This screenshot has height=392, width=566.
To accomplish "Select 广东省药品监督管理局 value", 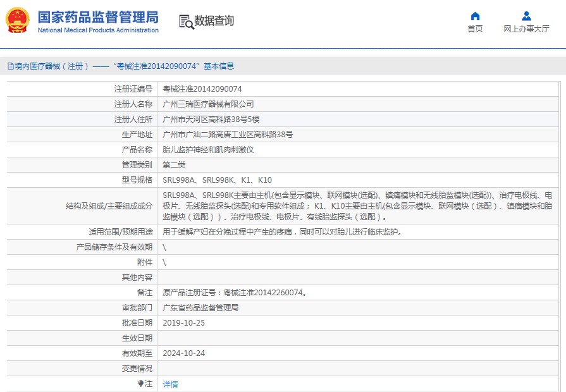I will click(x=200, y=307).
